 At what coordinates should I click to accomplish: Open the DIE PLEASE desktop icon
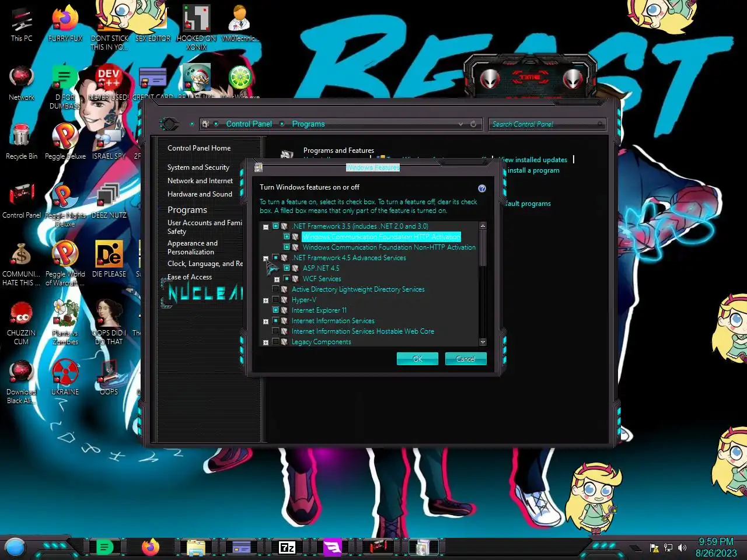point(109,260)
